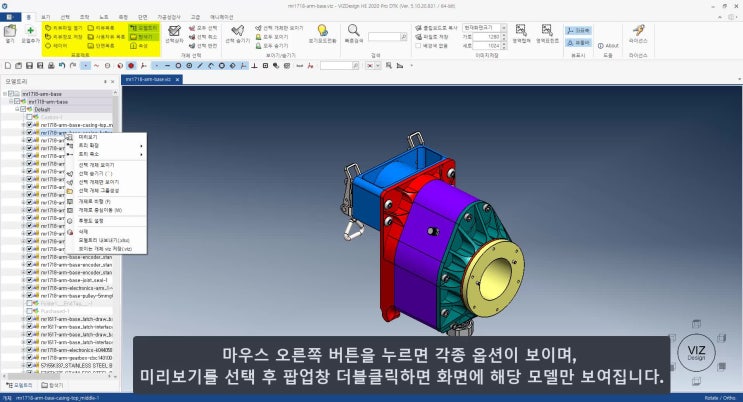Toggle the No Background Color checkbox
This screenshot has height=402, width=743.
[418, 46]
